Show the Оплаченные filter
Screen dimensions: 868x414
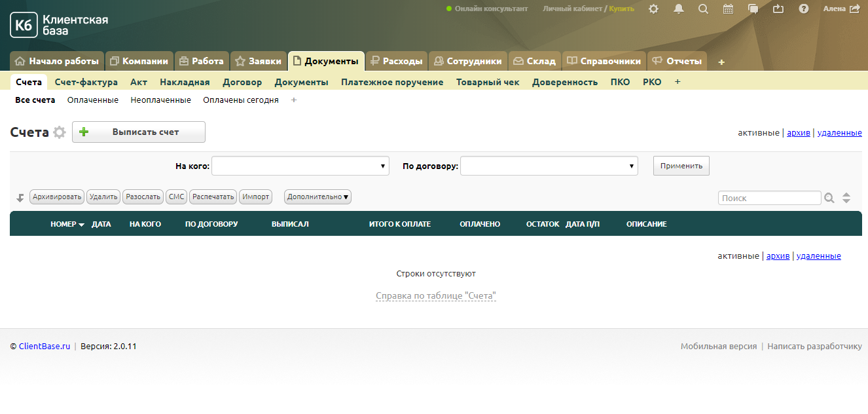93,100
